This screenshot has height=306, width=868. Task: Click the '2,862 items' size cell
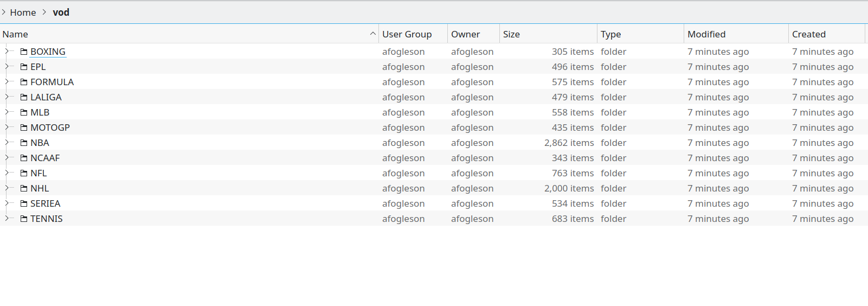[569, 143]
